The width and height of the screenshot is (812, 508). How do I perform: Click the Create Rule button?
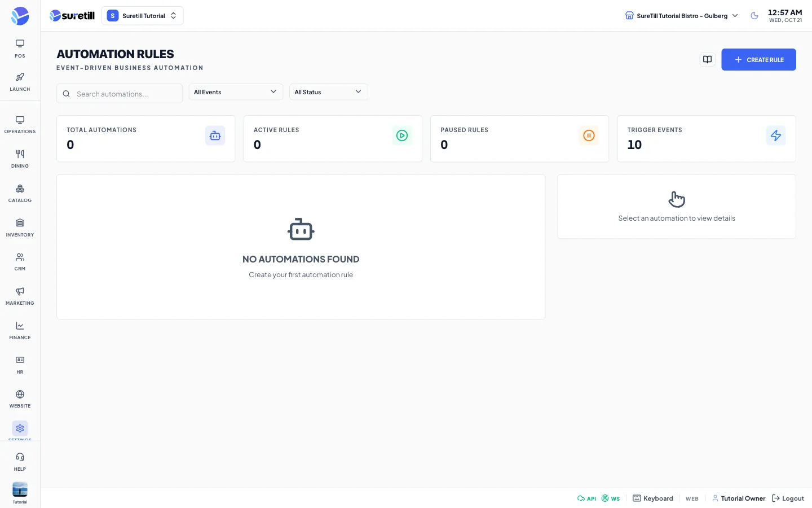(758, 59)
